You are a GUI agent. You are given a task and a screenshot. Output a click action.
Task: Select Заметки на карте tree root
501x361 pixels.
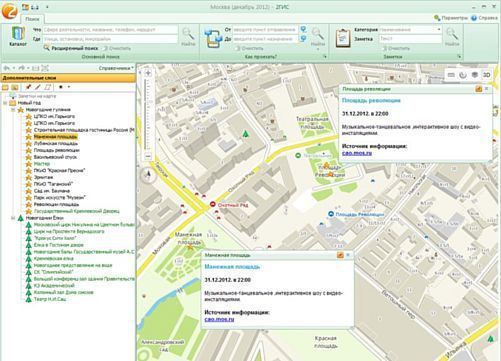pyautogui.click(x=37, y=96)
